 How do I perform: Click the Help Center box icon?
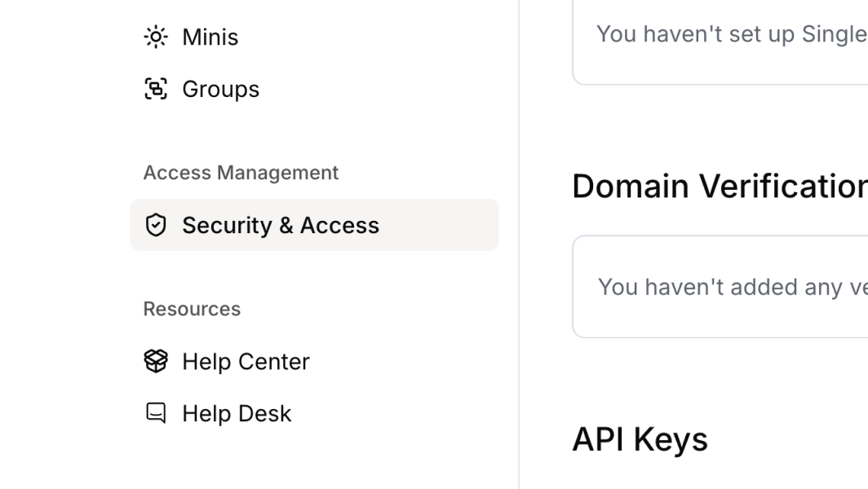point(156,361)
